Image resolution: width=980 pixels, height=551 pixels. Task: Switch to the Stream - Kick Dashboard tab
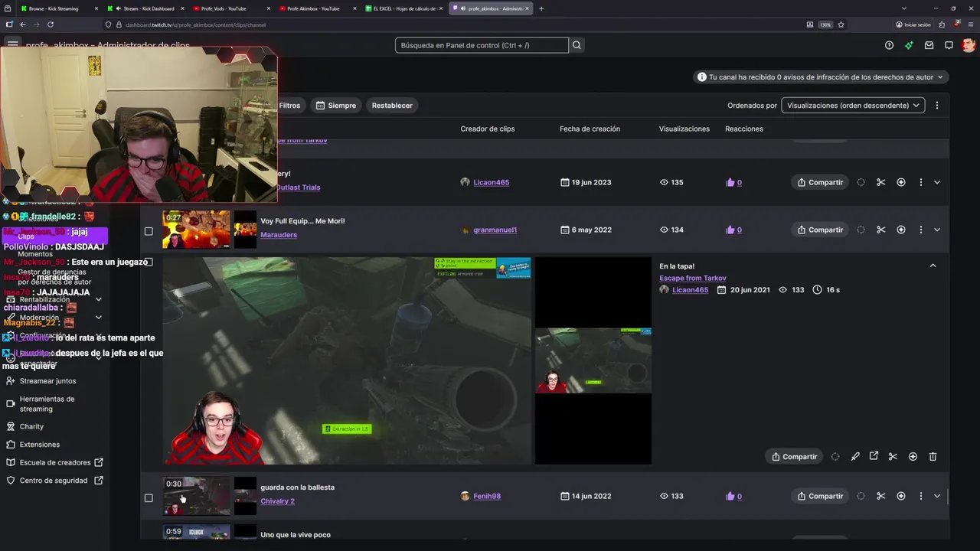(x=145, y=8)
